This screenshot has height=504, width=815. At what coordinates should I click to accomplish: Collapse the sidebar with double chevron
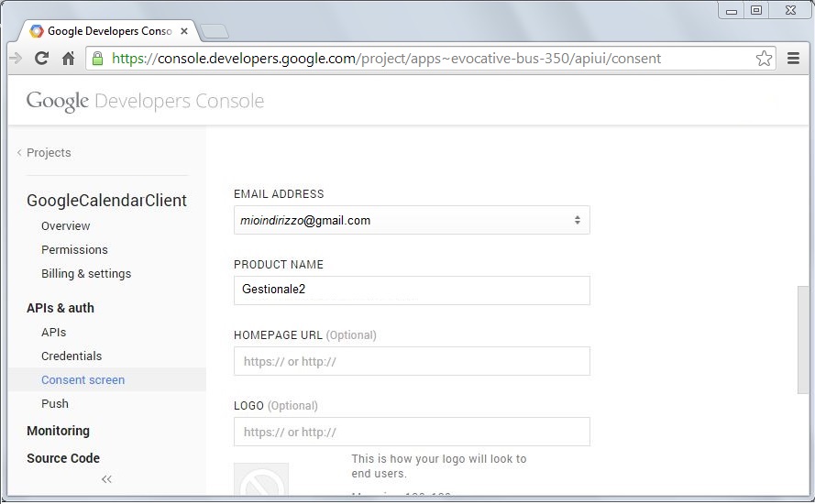point(106,479)
